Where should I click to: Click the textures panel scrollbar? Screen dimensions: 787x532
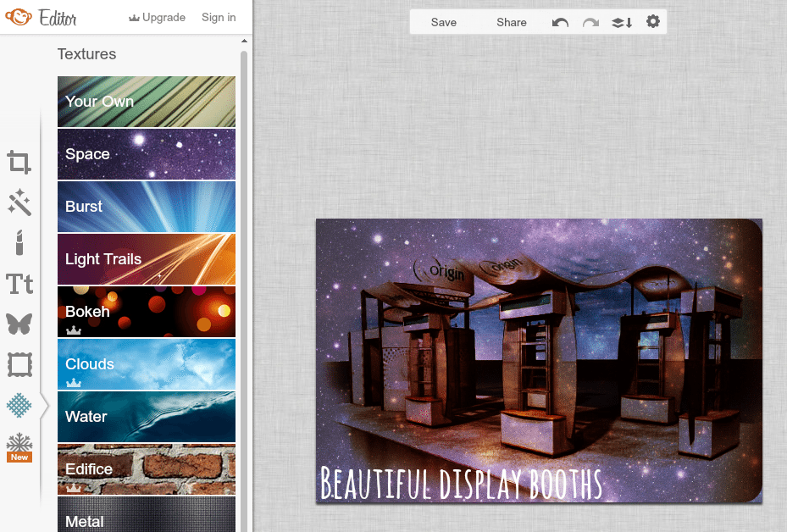point(245,291)
